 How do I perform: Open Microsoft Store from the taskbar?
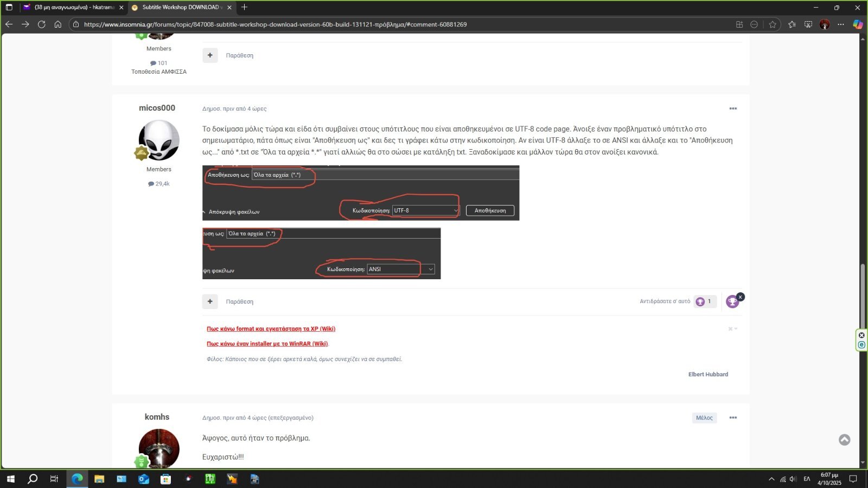click(166, 479)
